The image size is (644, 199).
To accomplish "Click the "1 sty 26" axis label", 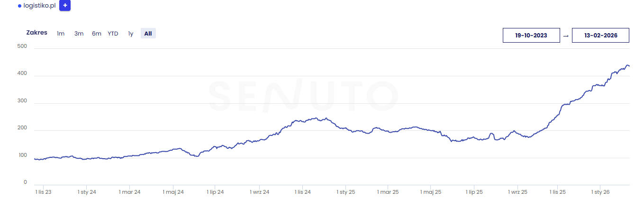I will click(x=600, y=192).
